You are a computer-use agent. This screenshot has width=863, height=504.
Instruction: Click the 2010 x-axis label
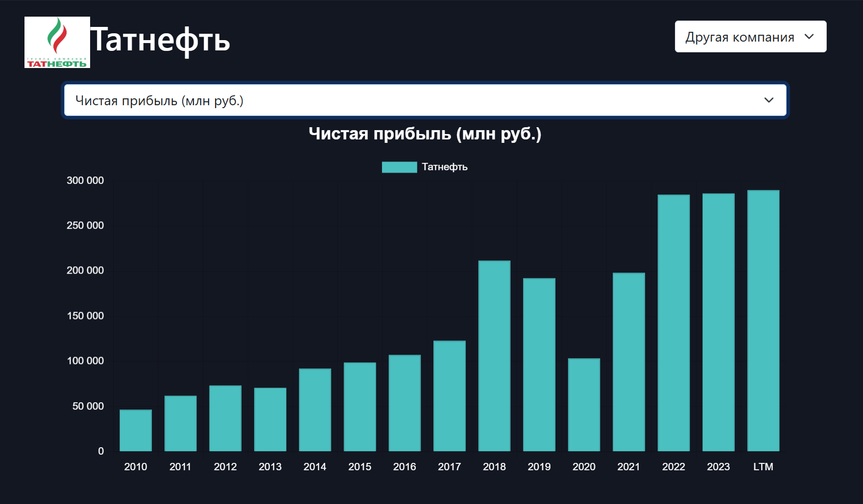click(x=136, y=467)
